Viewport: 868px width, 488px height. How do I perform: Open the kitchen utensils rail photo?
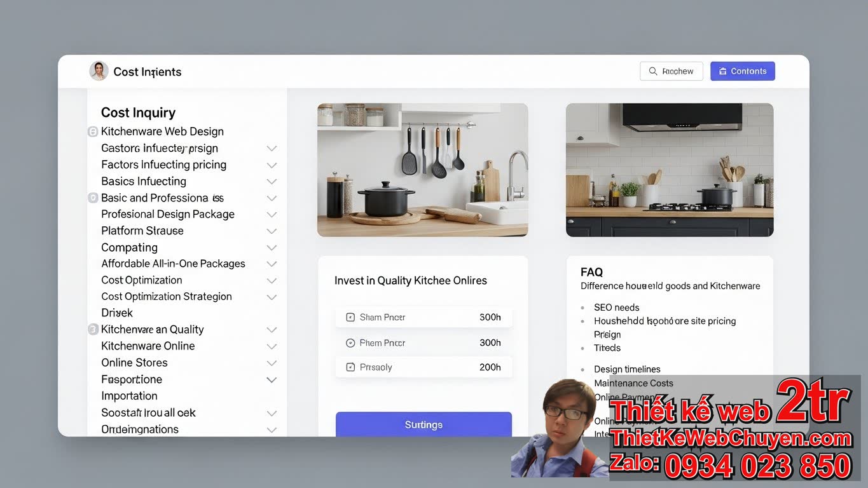click(x=422, y=170)
